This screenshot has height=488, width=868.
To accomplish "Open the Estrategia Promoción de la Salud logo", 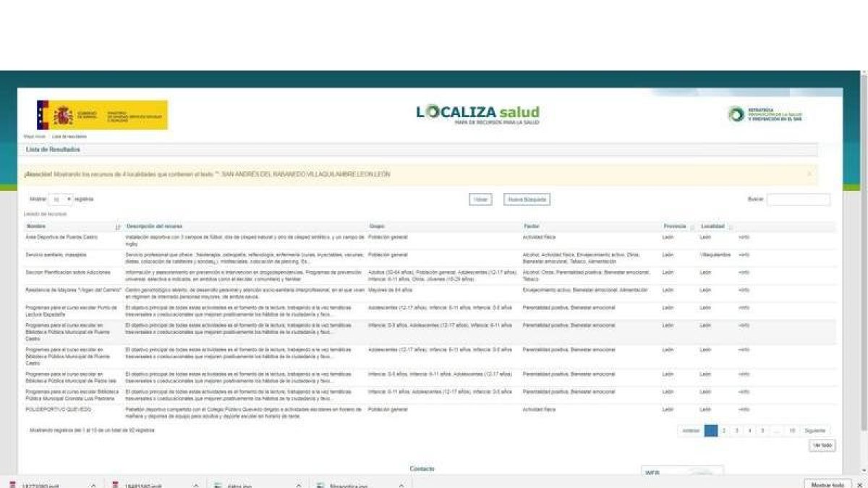I will tap(765, 114).
